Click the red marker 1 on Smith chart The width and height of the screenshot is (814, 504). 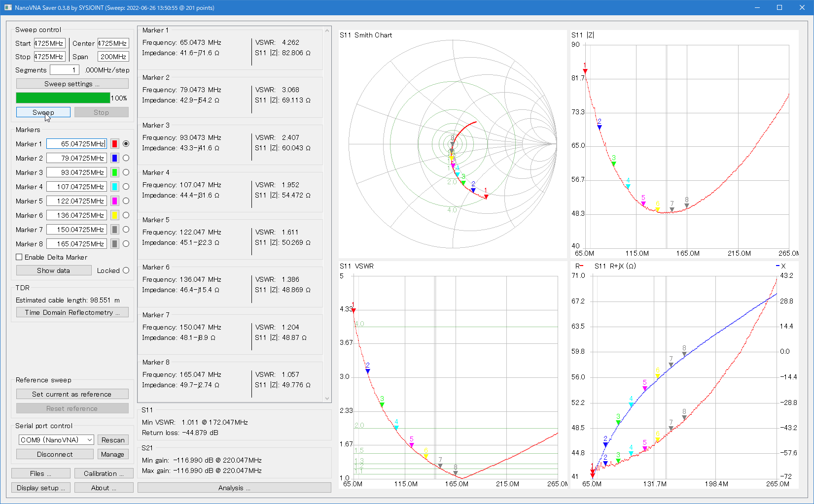click(x=486, y=197)
